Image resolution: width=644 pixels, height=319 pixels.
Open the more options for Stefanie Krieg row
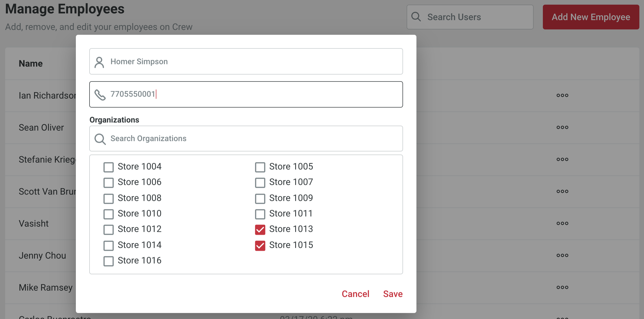coord(562,159)
